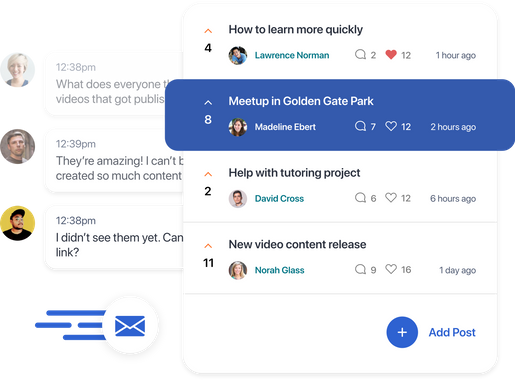Click the vote count 11 on video post

(208, 263)
